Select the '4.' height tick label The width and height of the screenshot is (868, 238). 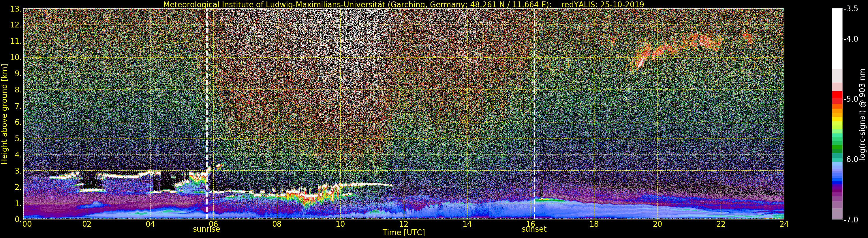pyautogui.click(x=18, y=155)
